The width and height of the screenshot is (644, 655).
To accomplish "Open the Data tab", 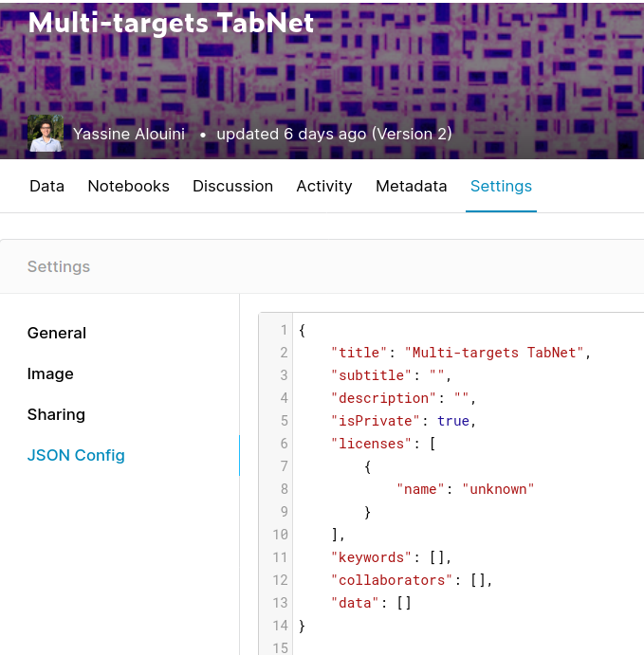I will [46, 187].
